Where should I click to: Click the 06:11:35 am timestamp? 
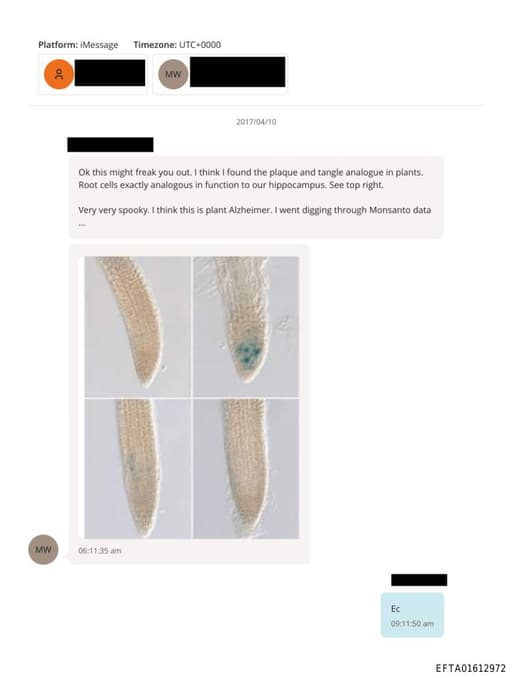pyautogui.click(x=100, y=550)
